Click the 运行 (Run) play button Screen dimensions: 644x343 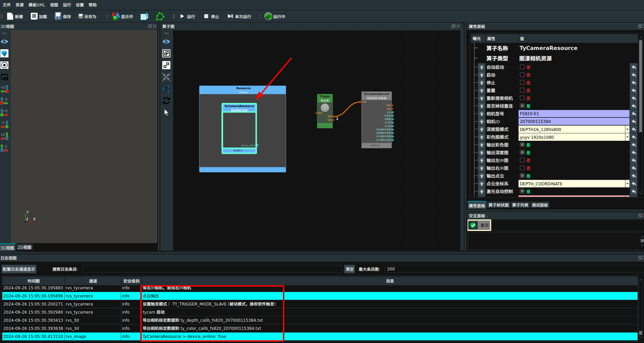tap(187, 17)
